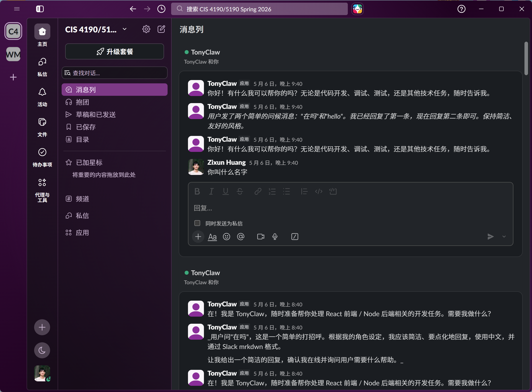Viewport: 532px width, 392px height.
Task: Insert a code block in reply
Action: tap(333, 191)
